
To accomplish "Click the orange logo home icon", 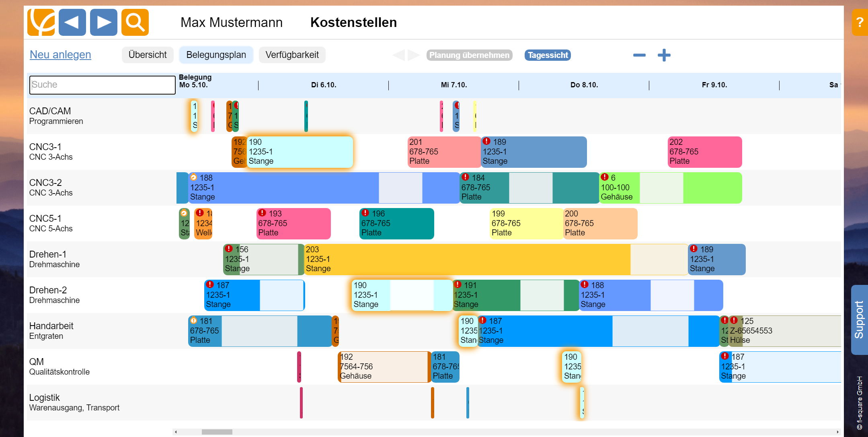I will click(41, 23).
